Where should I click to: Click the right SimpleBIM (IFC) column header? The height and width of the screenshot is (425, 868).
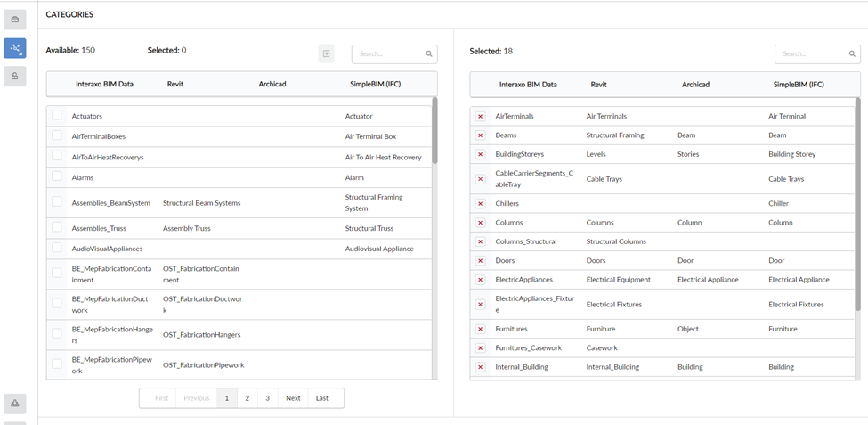click(x=799, y=85)
